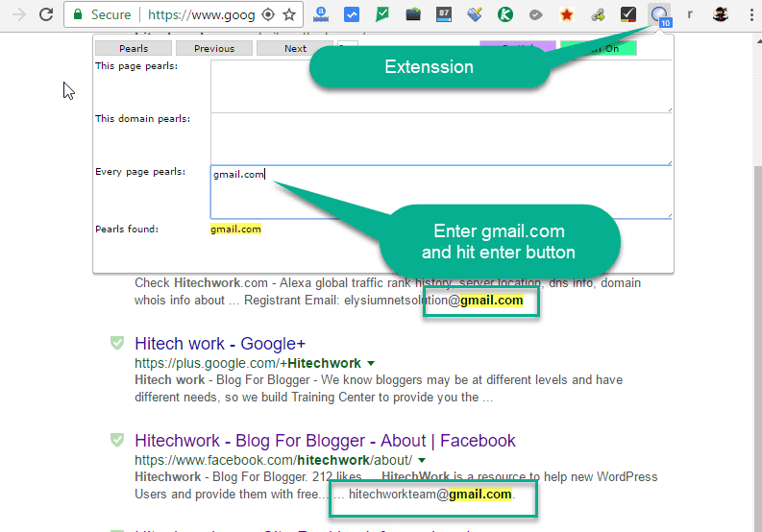The width and height of the screenshot is (762, 532).
Task: Click the Next button in popup
Action: point(295,48)
